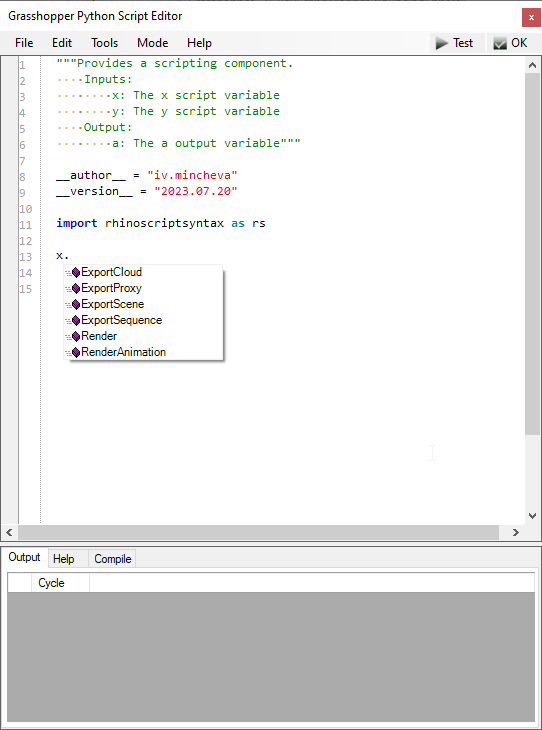542x730 pixels.
Task: Click the vertical scrollbar down arrow
Action: [x=532, y=515]
